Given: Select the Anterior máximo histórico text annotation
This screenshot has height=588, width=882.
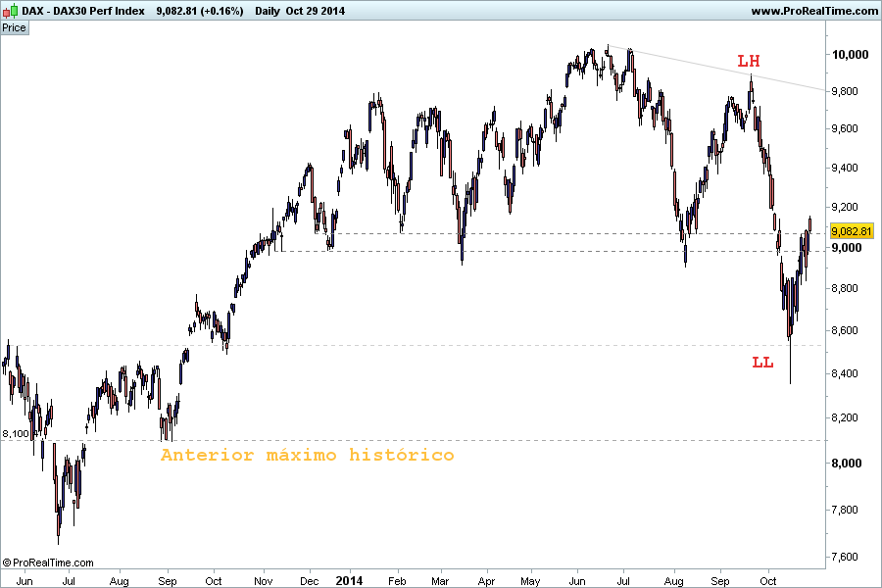Looking at the screenshot, I should tap(307, 455).
